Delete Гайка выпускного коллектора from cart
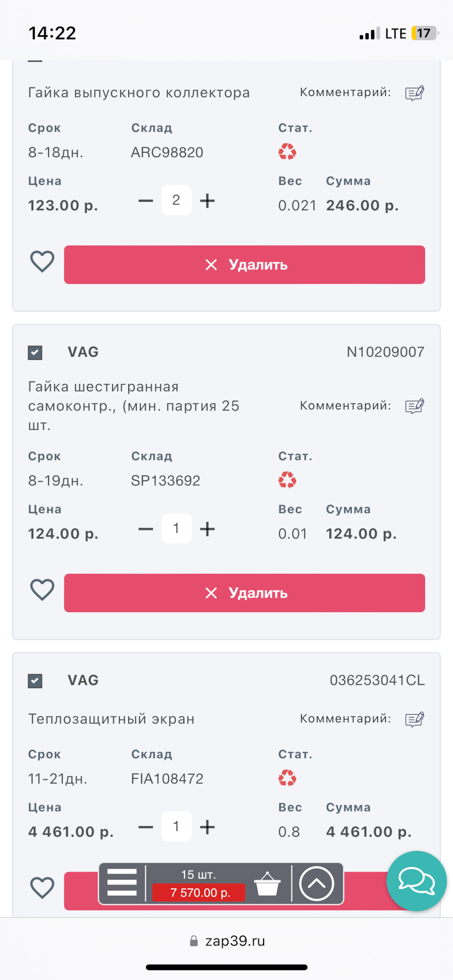 tap(244, 264)
